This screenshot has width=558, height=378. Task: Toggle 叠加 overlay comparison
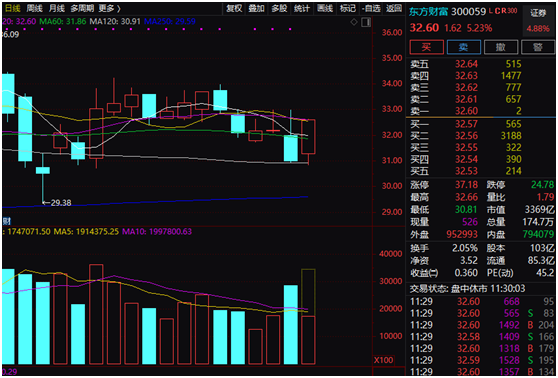pyautogui.click(x=256, y=9)
